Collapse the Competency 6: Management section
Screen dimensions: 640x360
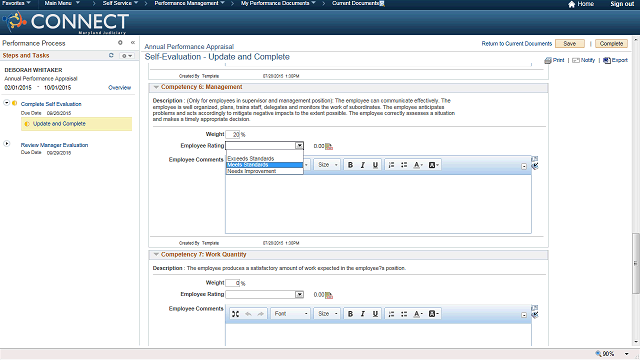point(156,87)
